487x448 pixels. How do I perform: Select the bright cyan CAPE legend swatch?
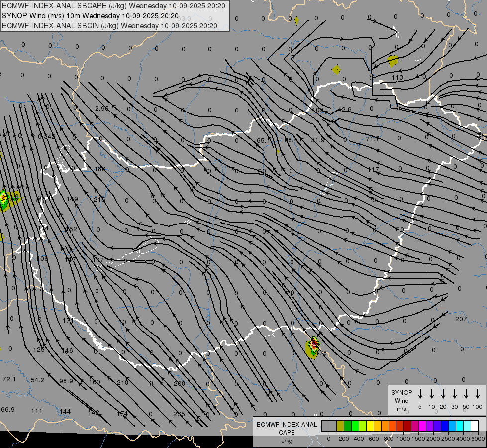459,426
